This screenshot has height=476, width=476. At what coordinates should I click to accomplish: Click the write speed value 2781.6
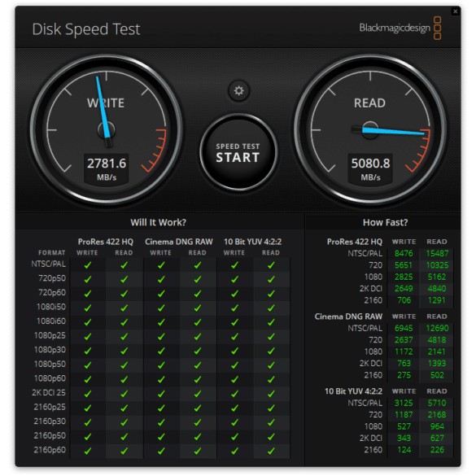tap(107, 164)
